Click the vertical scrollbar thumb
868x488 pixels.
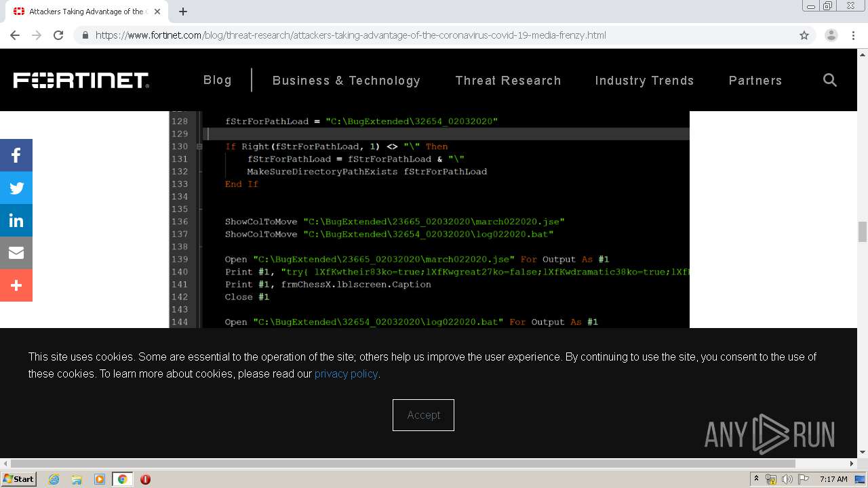863,232
